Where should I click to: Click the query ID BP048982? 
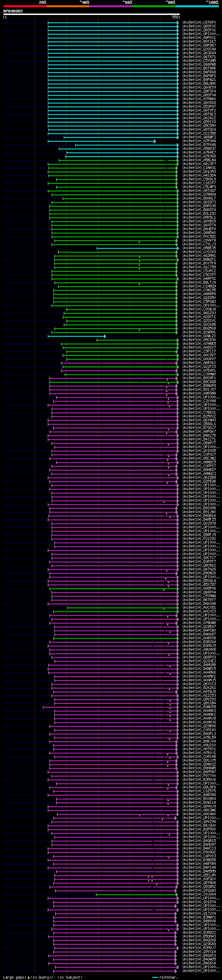pos(13,11)
